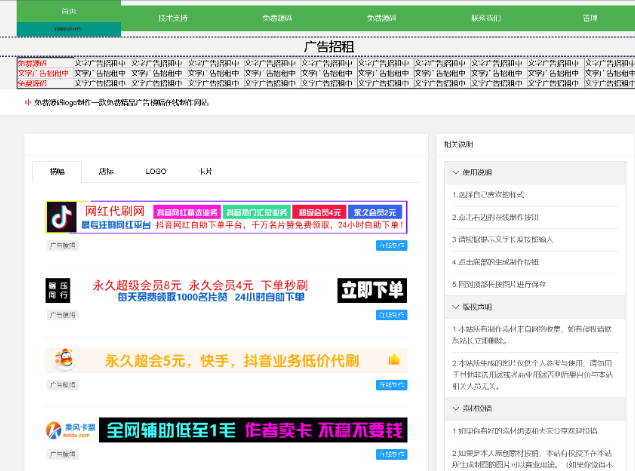Collapse the 版权声明 section
This screenshot has width=635, height=471.
coord(452,307)
